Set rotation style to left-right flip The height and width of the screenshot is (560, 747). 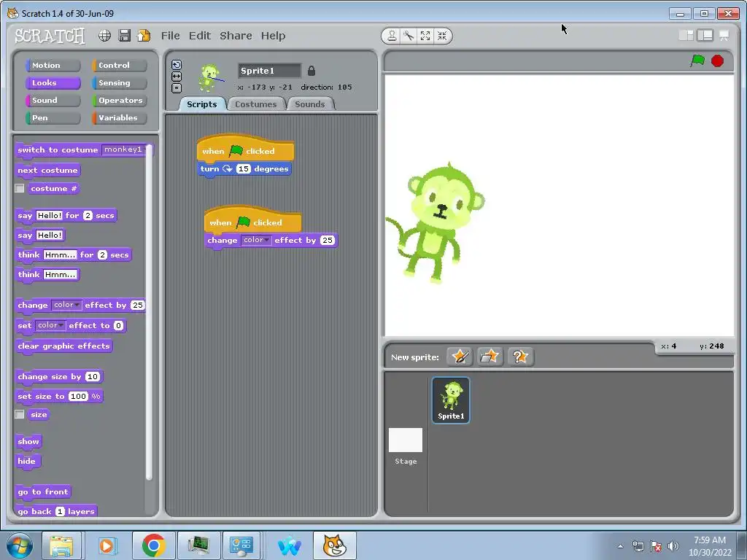coord(177,76)
